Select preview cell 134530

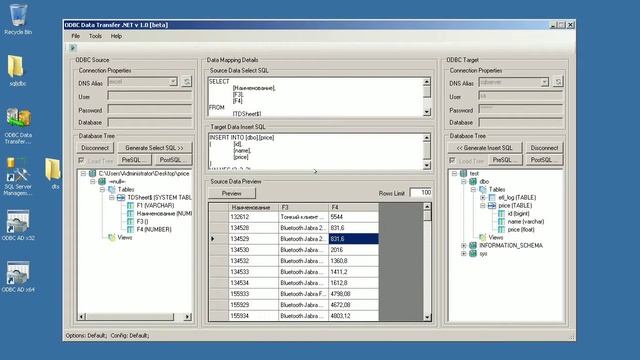[253, 250]
